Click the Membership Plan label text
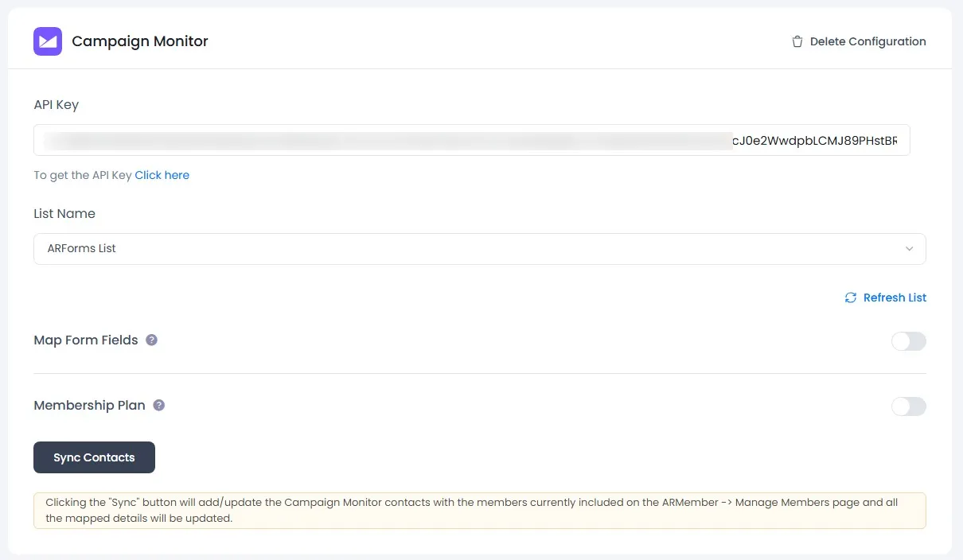 [x=89, y=405]
